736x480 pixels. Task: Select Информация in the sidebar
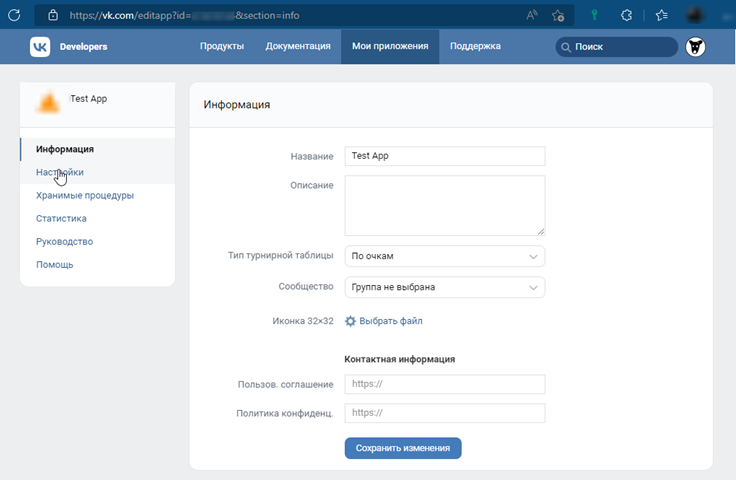click(x=98, y=149)
